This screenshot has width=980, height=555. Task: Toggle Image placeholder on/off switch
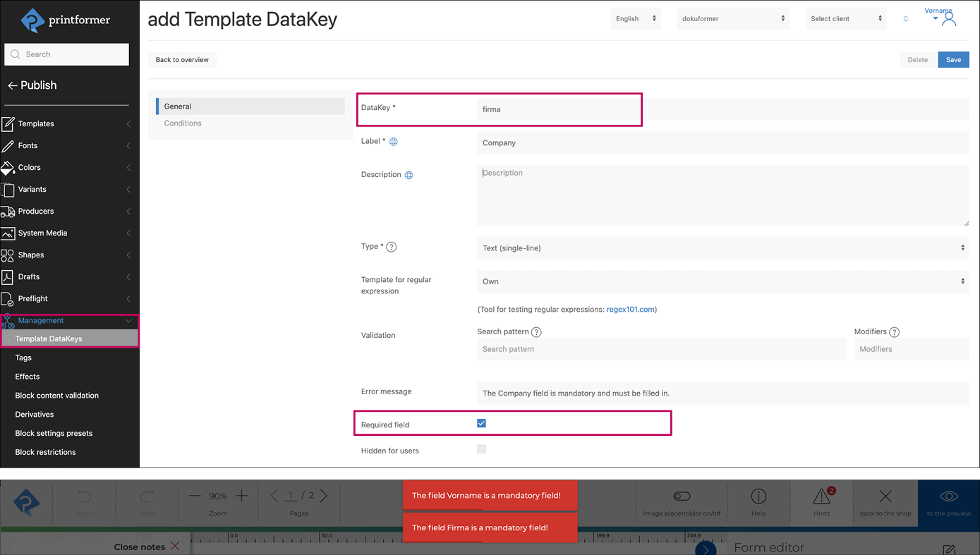coord(682,496)
